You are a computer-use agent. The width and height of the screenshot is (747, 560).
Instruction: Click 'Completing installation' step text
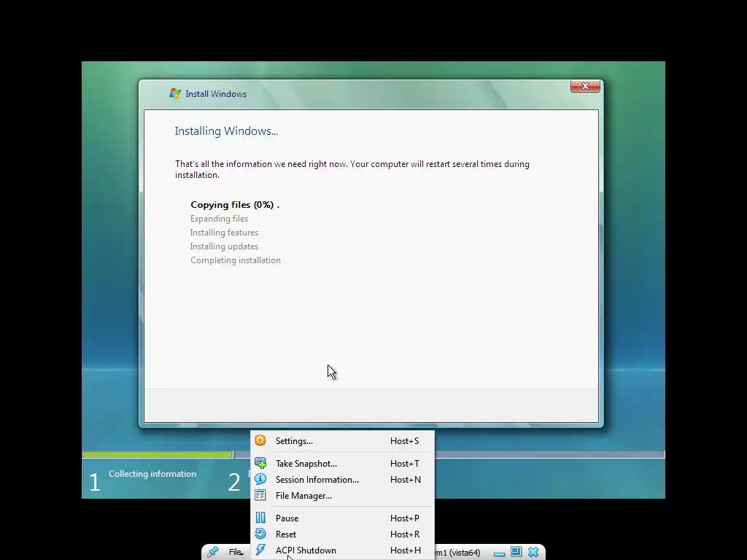point(236,260)
